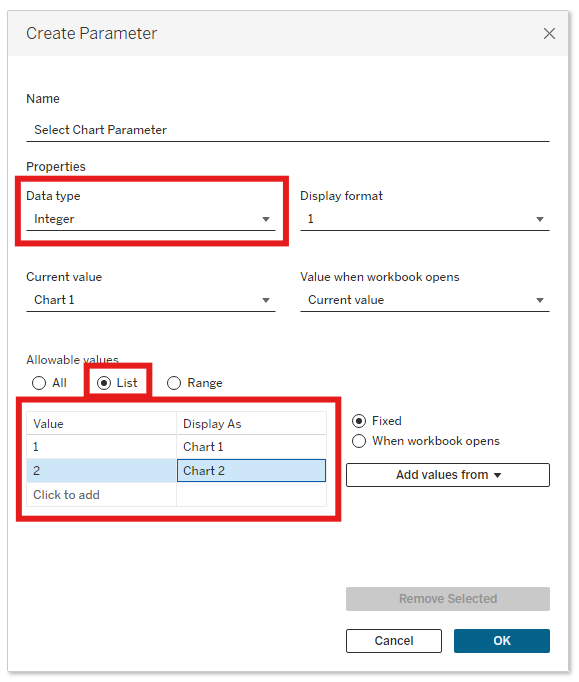Select the Chart 1 display cell
Viewport: 579px width, 682px height.
point(251,447)
